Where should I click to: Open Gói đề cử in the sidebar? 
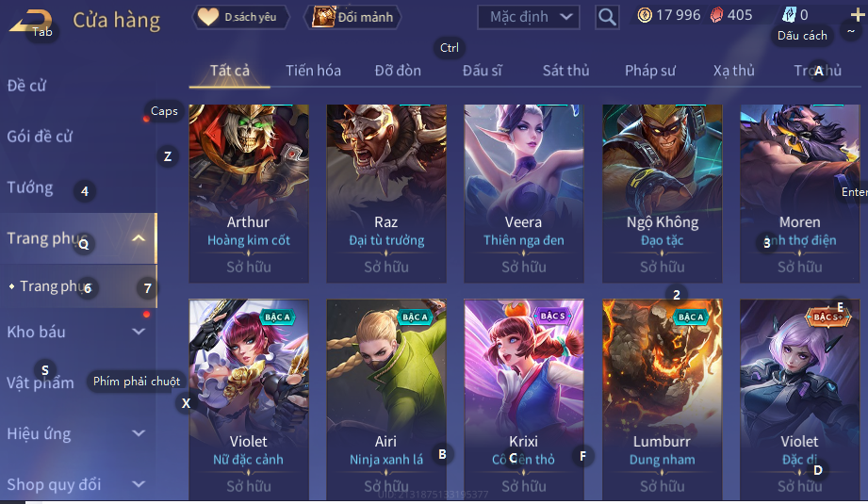click(x=40, y=136)
